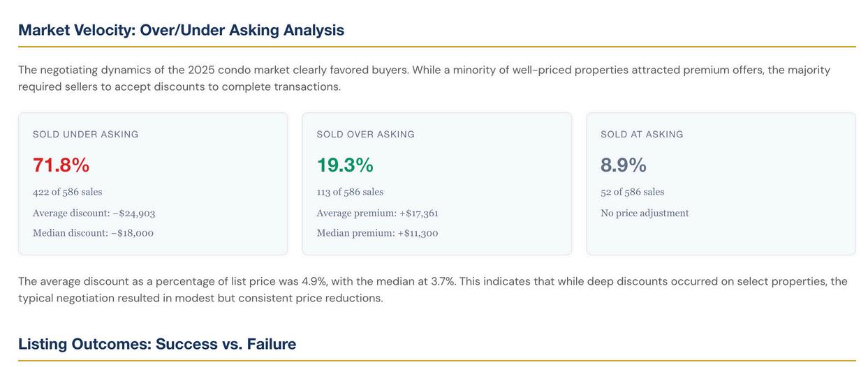Click the paragraph about average discount percentage
This screenshot has height=367, width=868.
point(432,290)
